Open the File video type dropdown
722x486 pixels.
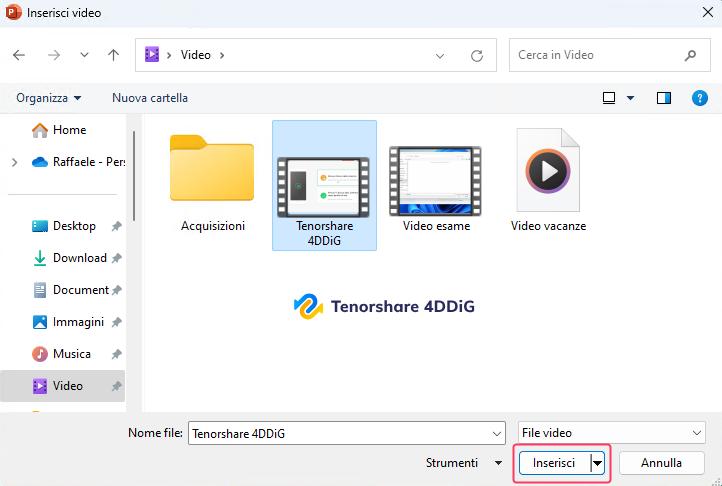(611, 433)
